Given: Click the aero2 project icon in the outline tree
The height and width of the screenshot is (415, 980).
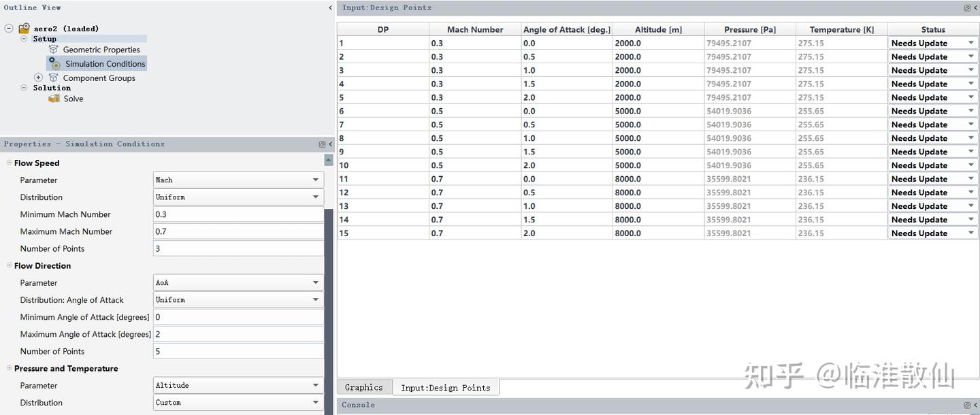Looking at the screenshot, I should tap(24, 29).
